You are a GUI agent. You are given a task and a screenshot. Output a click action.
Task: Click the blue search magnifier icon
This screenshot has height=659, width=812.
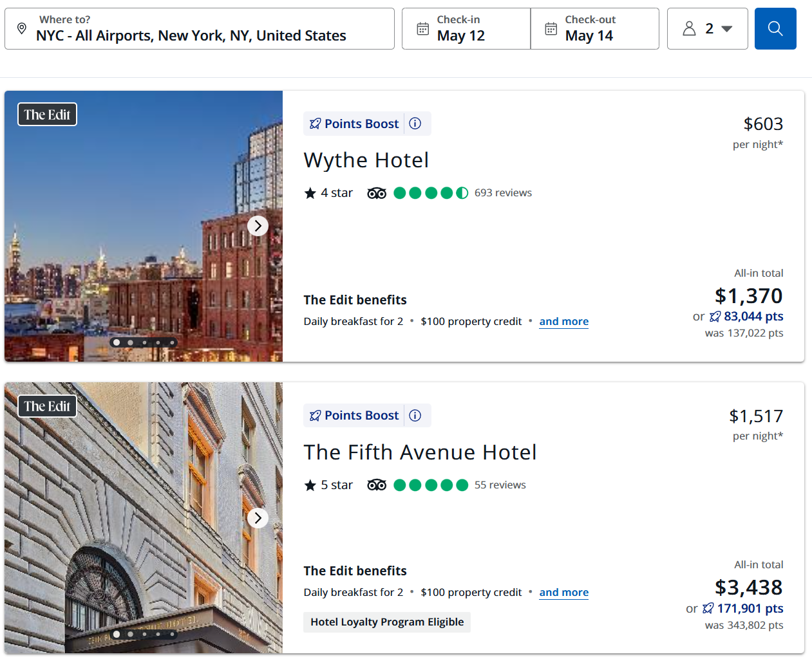775,28
